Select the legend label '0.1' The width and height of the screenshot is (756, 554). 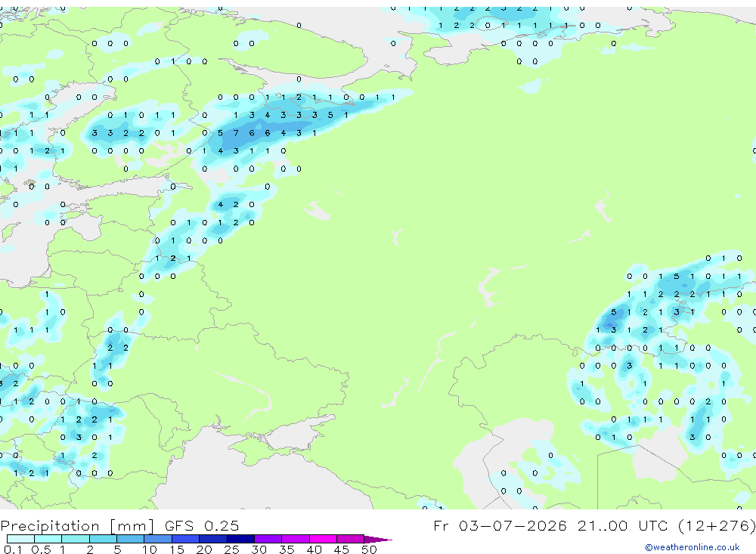coord(13,549)
